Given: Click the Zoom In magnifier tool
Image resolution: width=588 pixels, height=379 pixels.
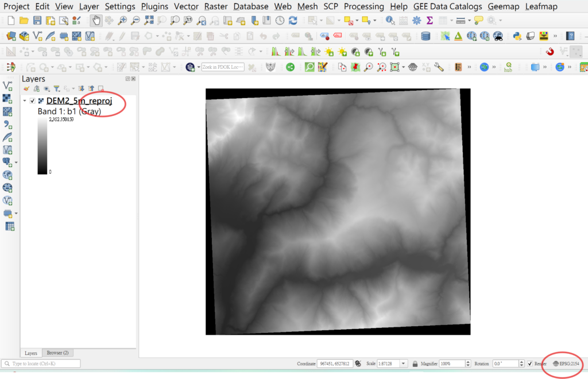Looking at the screenshot, I should [x=122, y=21].
